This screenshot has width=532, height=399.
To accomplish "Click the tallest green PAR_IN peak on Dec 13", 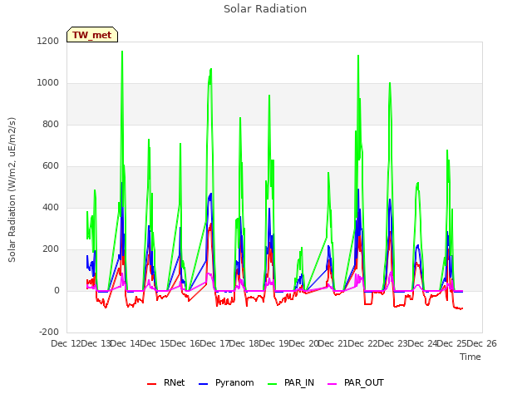I will pos(122,52).
